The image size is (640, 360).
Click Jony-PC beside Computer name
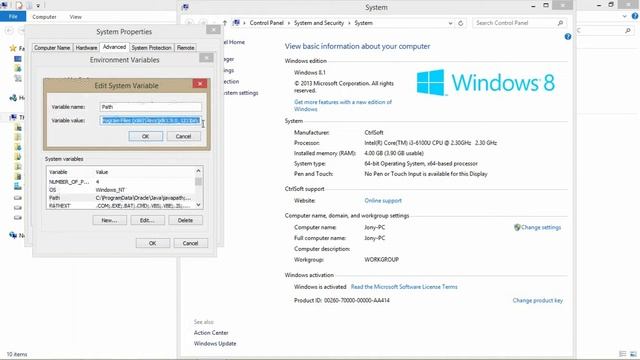(375, 227)
